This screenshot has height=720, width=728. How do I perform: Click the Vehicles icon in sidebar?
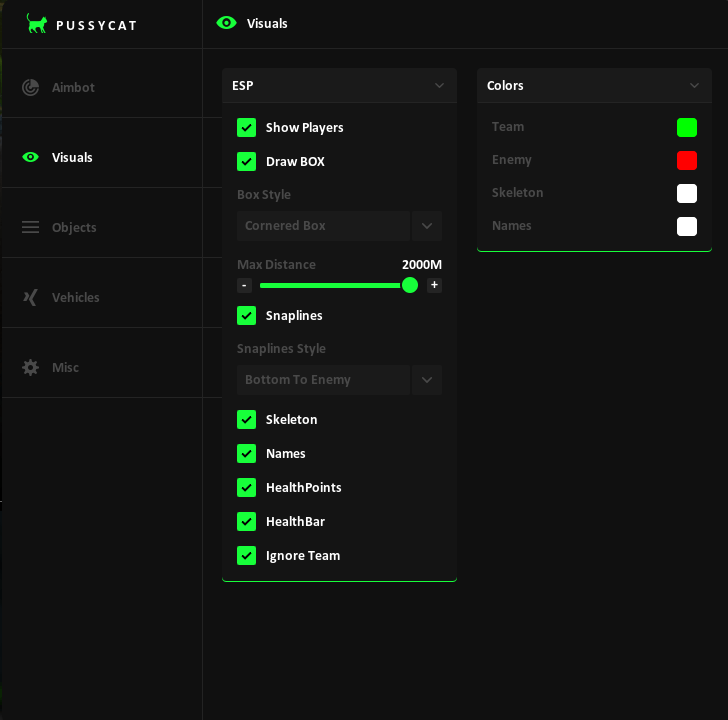(x=31, y=298)
